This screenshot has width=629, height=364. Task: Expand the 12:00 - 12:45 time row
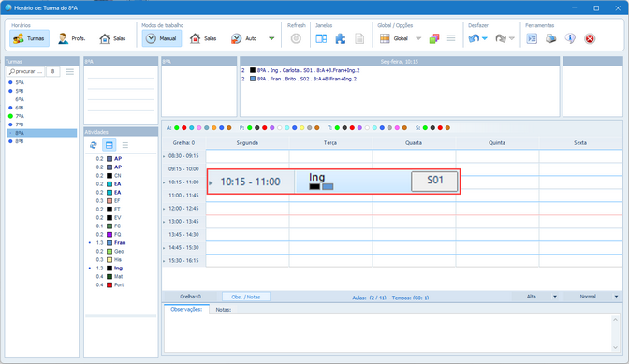164,209
